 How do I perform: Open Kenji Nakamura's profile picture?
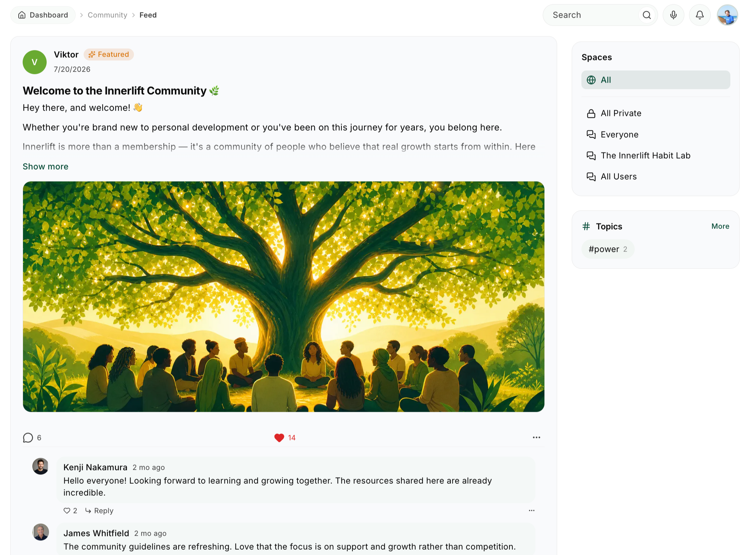(41, 466)
